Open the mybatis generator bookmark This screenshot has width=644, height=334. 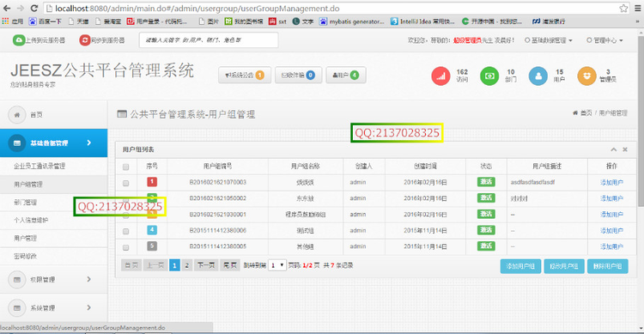click(351, 21)
